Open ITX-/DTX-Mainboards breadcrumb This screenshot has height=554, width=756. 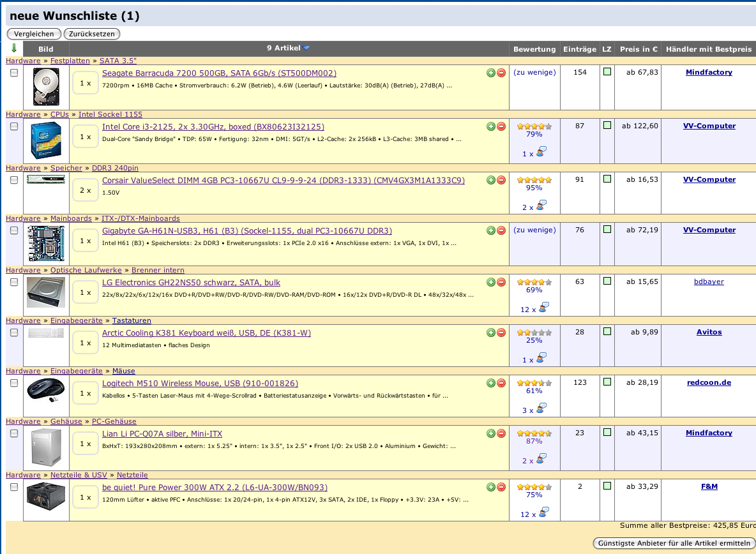click(140, 218)
